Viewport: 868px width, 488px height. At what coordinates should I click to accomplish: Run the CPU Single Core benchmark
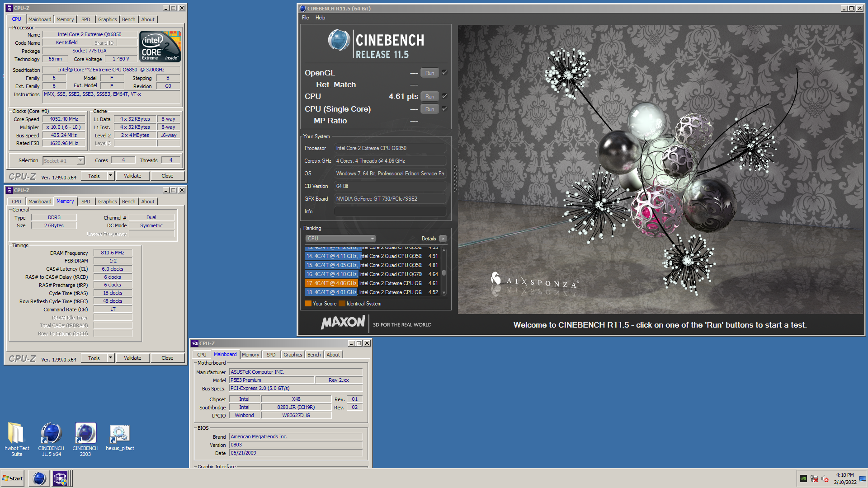(429, 109)
